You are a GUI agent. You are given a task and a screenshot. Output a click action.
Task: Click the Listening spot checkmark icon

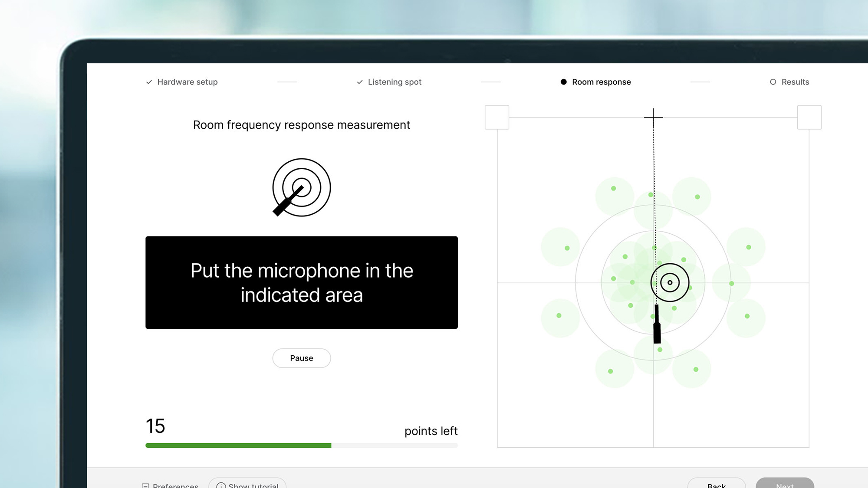click(x=360, y=82)
